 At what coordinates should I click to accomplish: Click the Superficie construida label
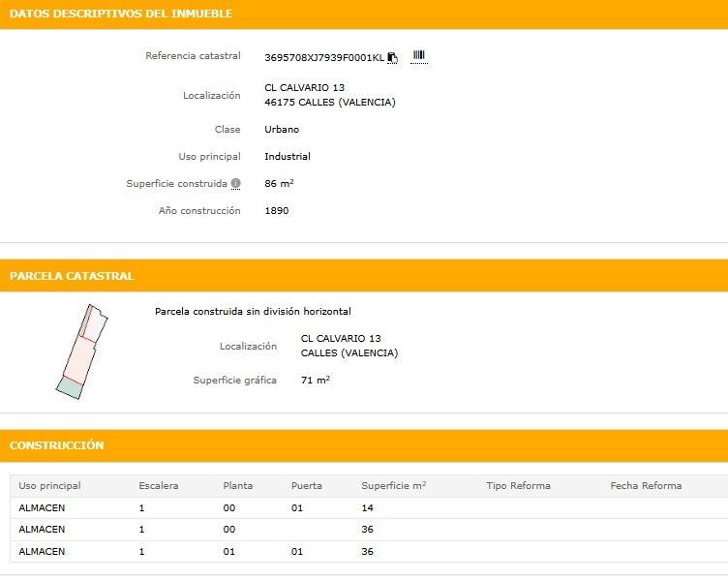176,184
